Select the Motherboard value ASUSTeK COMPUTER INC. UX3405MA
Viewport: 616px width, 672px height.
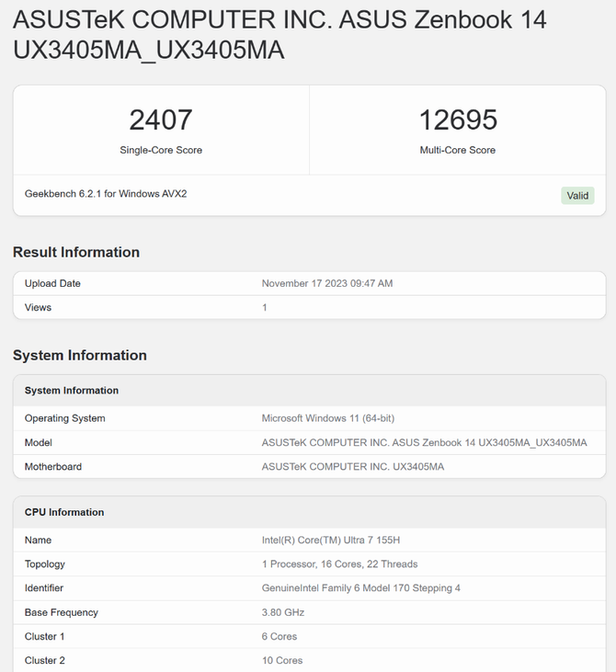353,466
